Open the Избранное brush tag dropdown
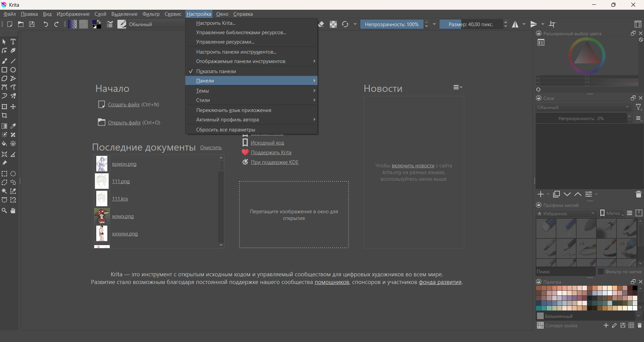 pos(567,213)
